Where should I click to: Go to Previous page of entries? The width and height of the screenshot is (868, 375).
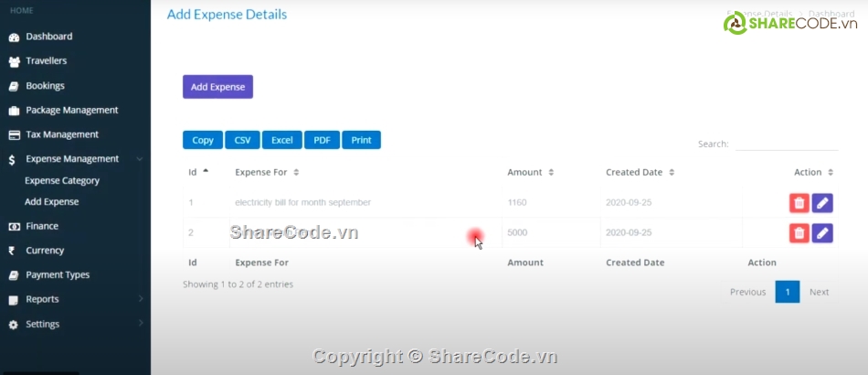pyautogui.click(x=748, y=292)
